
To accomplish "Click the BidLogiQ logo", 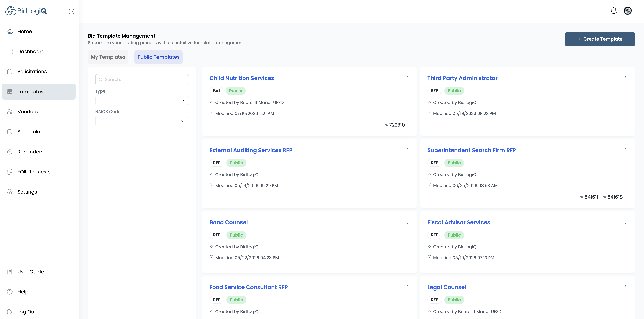I will [x=26, y=11].
